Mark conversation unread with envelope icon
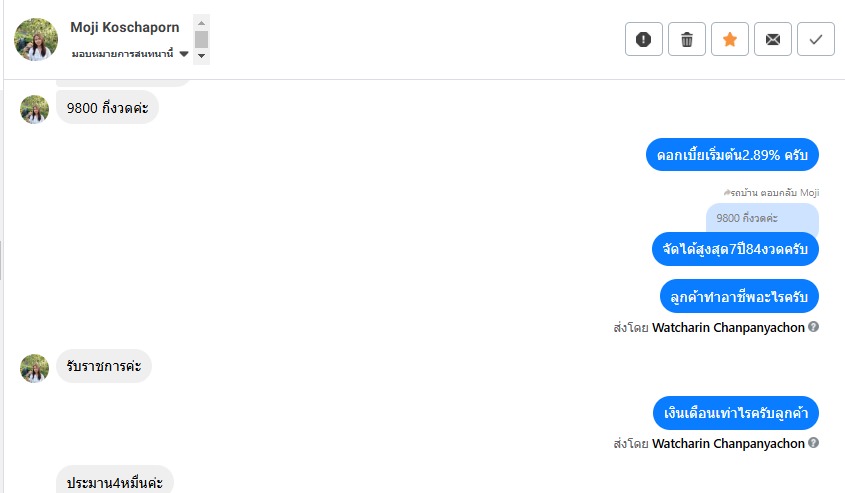Viewport: 845px width, 493px height. [772, 39]
